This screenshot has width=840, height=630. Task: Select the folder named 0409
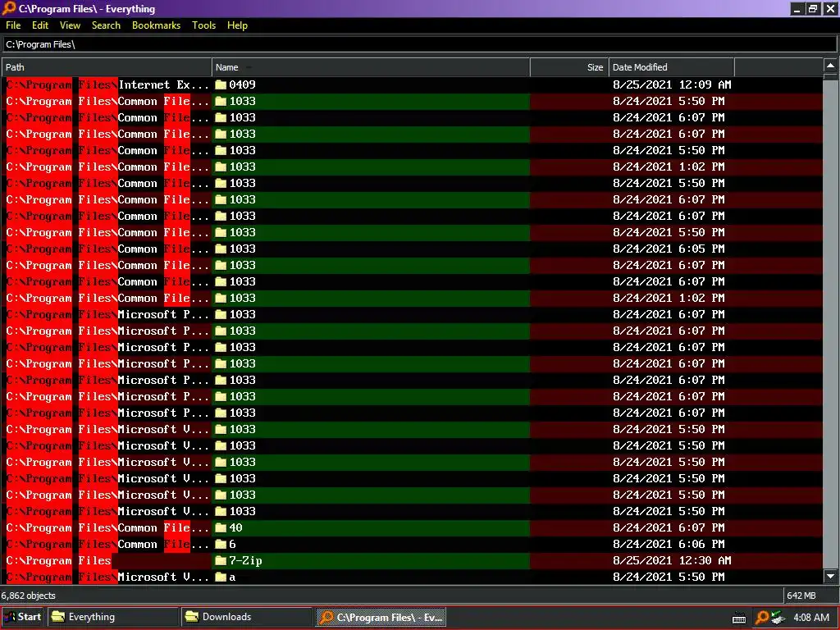tap(242, 84)
